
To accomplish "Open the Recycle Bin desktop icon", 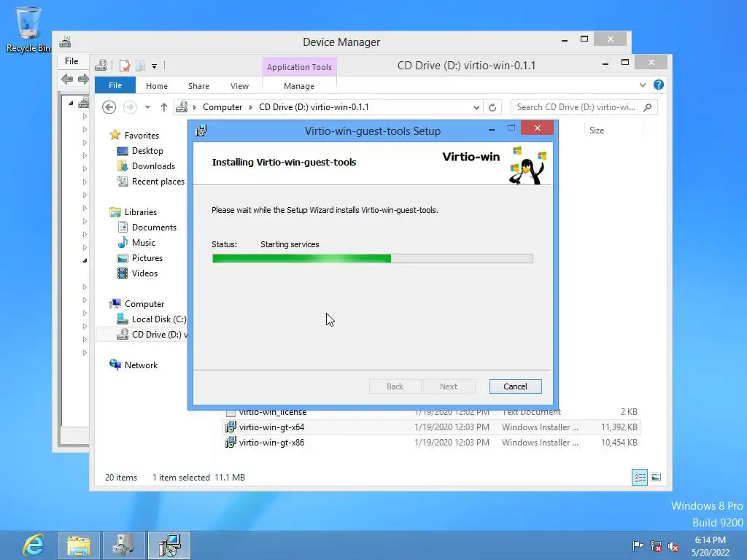I will (28, 30).
